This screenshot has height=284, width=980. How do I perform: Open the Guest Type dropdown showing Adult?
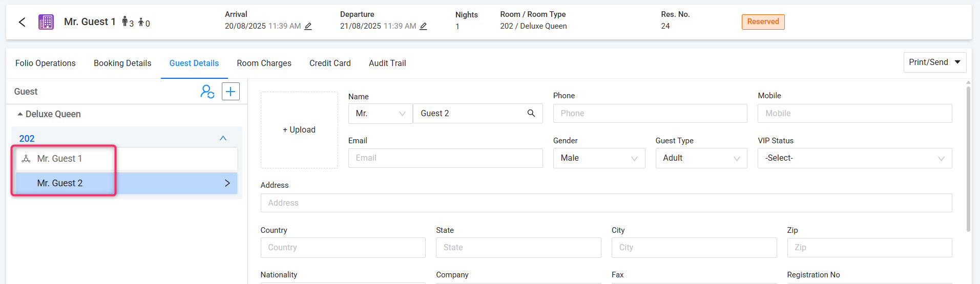pyautogui.click(x=701, y=158)
